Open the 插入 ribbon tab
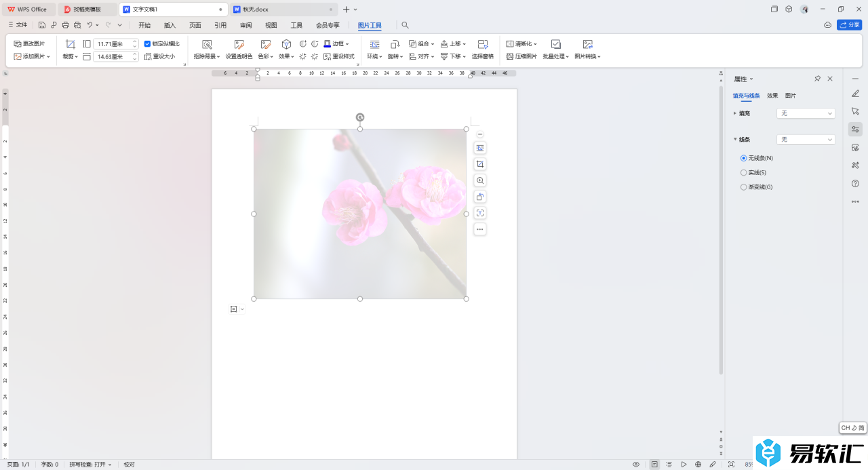This screenshot has height=470, width=868. tap(170, 25)
